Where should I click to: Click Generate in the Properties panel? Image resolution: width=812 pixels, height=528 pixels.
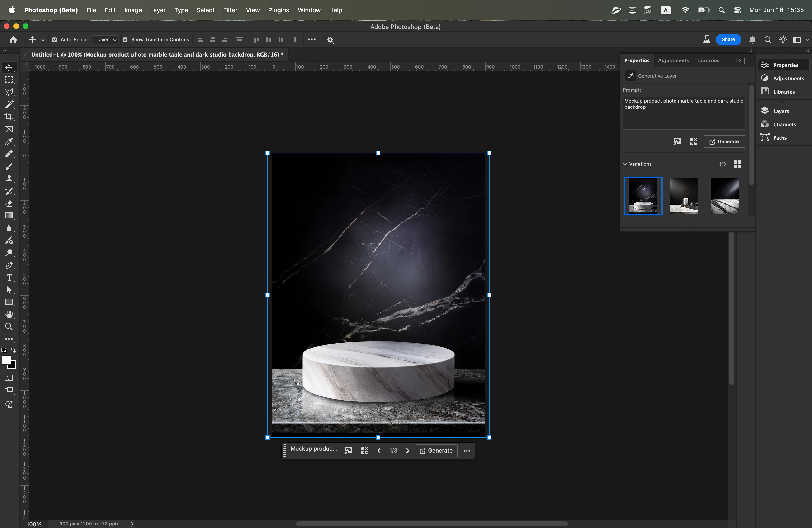[724, 141]
